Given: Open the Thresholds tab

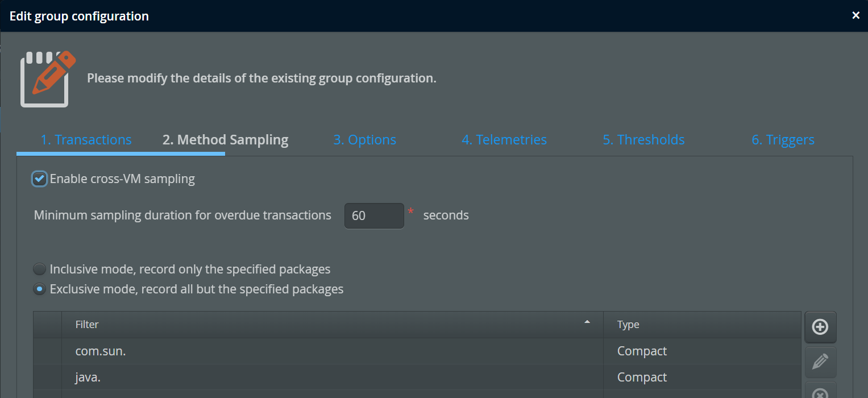Looking at the screenshot, I should tap(643, 140).
